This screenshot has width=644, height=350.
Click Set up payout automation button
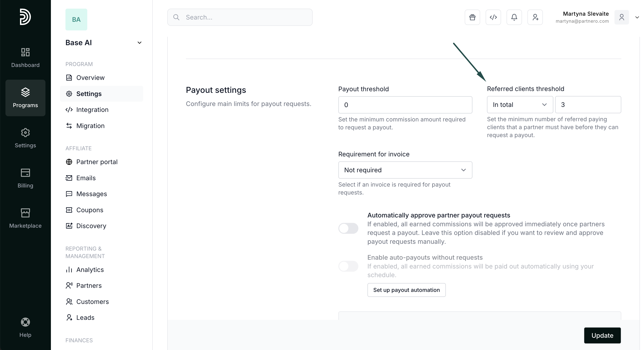pos(406,290)
